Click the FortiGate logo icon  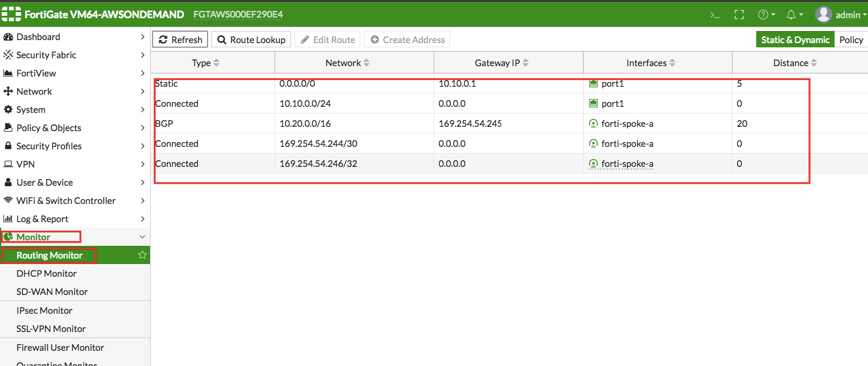point(10,14)
